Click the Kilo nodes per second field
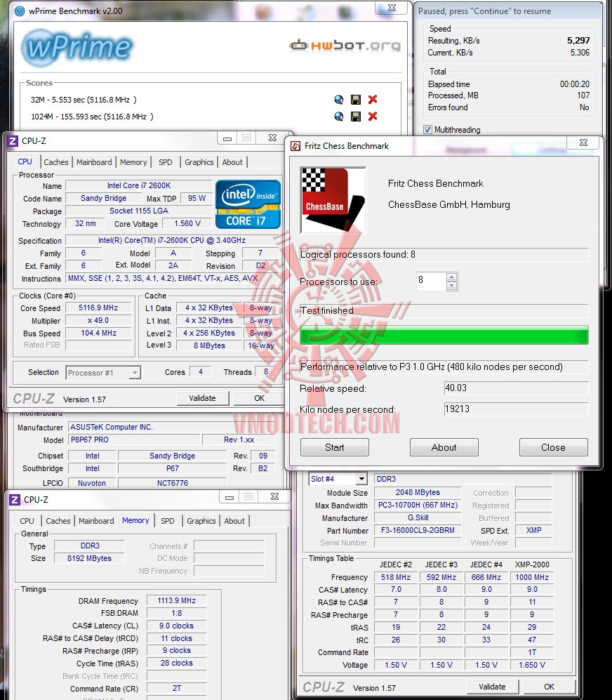 point(516,409)
